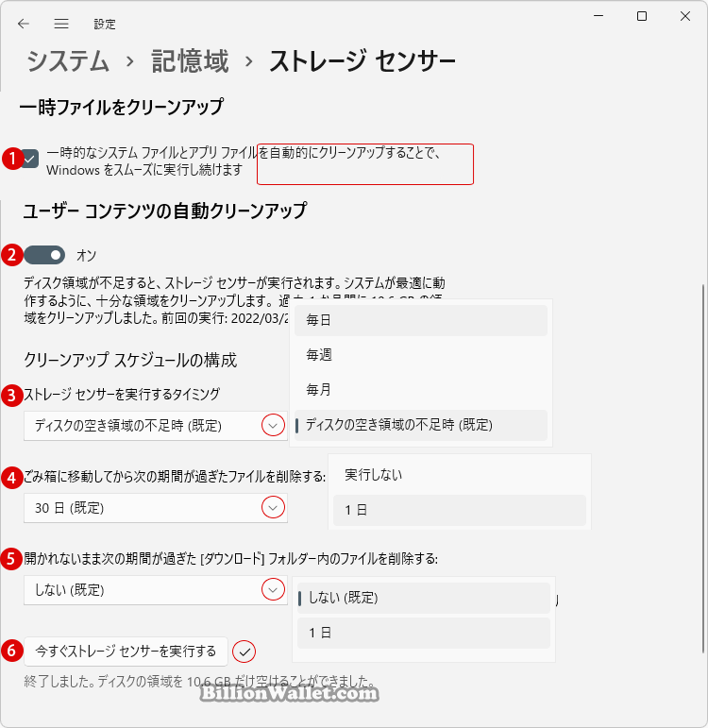Open the Downloads folder しない (既定) dropdown

click(x=156, y=590)
